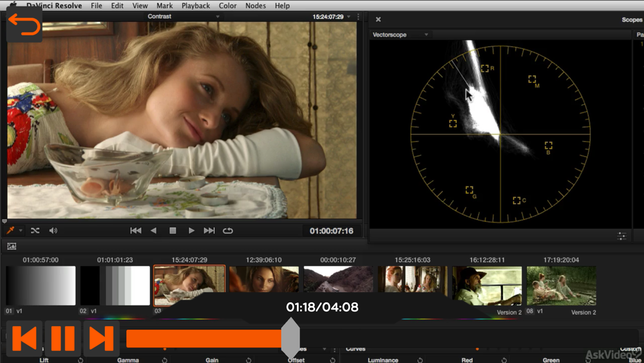Select man with hat clip 16:12:28:11
Screen dimensions: 644x363
pos(487,285)
